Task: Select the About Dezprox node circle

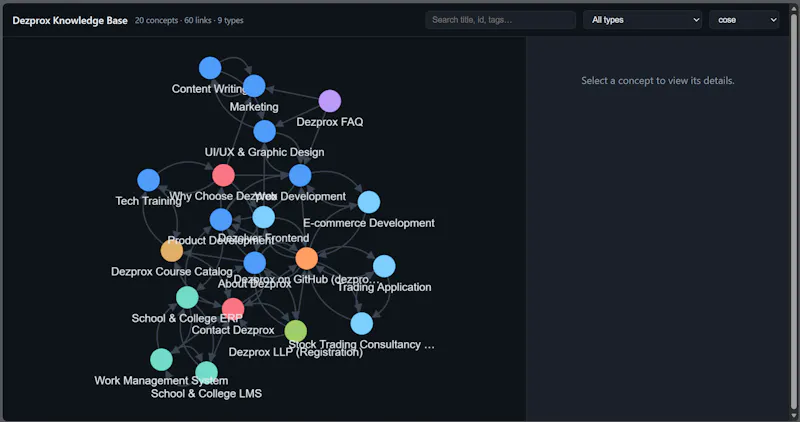Action: [255, 263]
